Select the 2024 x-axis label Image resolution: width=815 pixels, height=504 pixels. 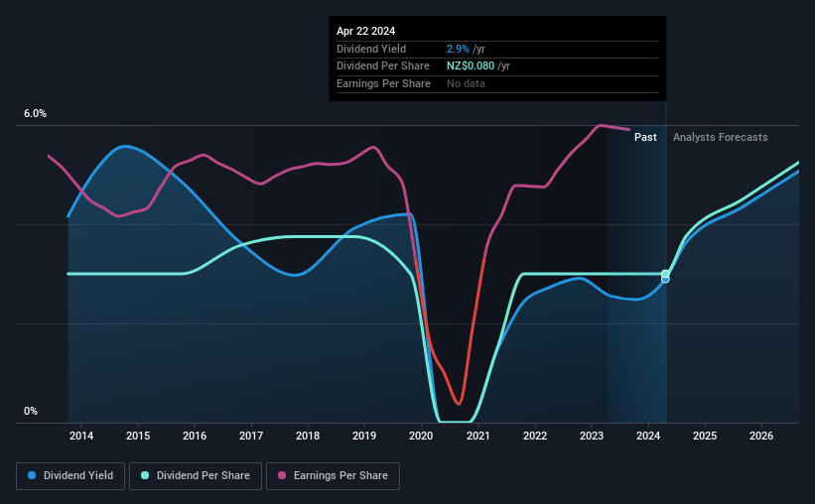(x=648, y=436)
